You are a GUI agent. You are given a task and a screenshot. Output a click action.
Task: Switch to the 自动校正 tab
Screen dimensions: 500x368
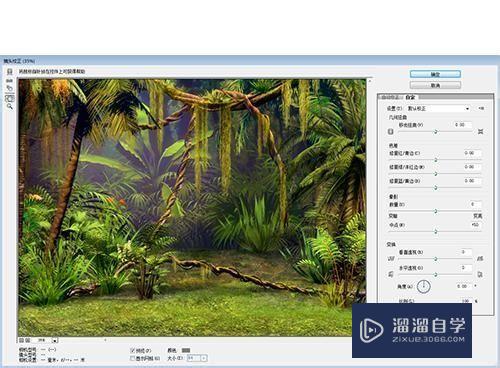click(x=391, y=97)
